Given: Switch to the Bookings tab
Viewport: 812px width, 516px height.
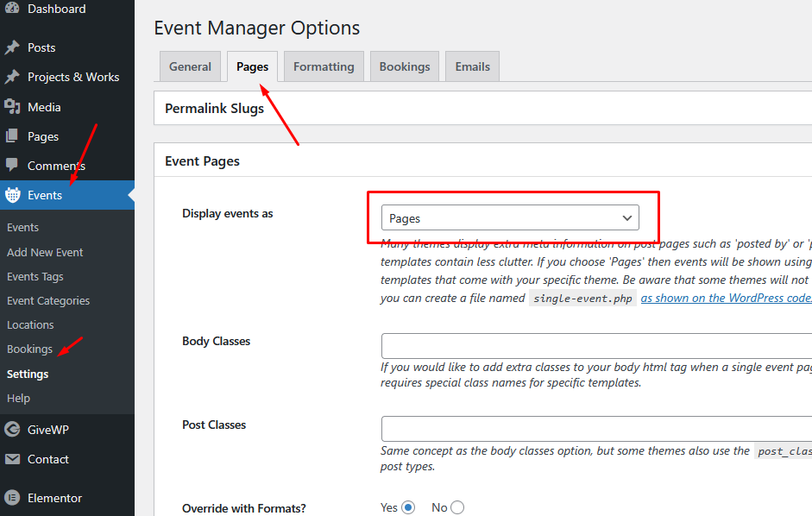Looking at the screenshot, I should pos(404,66).
